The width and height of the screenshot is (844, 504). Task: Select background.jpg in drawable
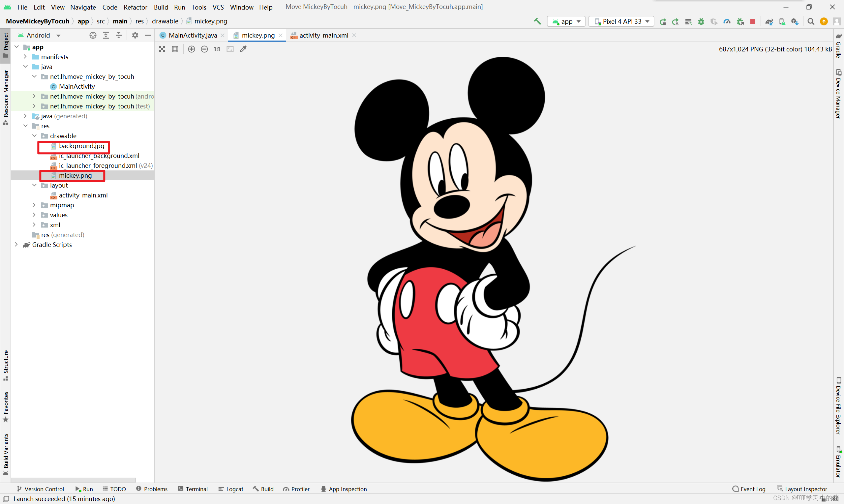pos(81,146)
